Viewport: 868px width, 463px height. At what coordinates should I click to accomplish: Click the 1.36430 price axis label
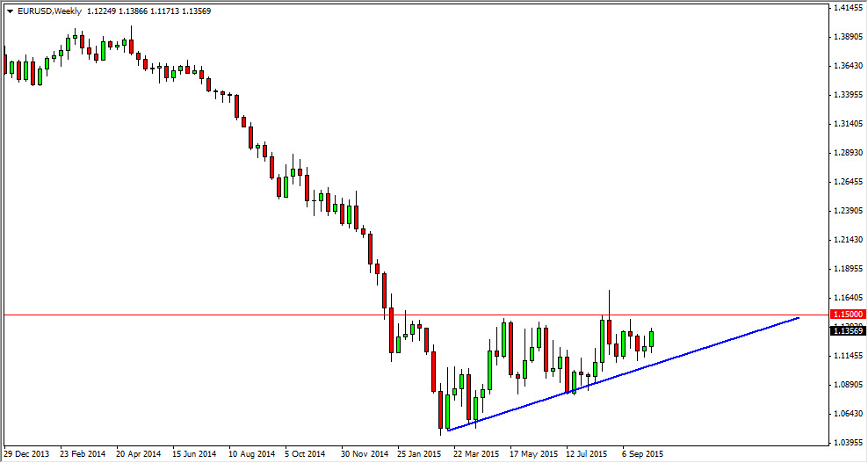850,66
